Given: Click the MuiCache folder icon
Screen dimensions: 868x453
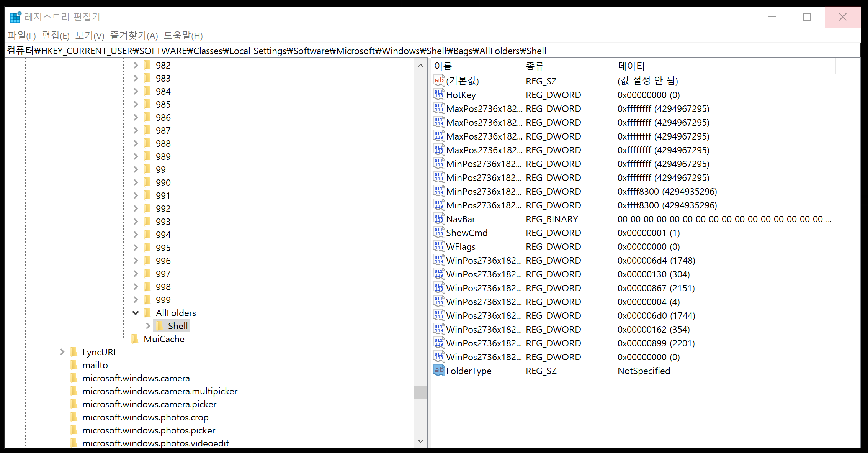Looking at the screenshot, I should (x=135, y=339).
